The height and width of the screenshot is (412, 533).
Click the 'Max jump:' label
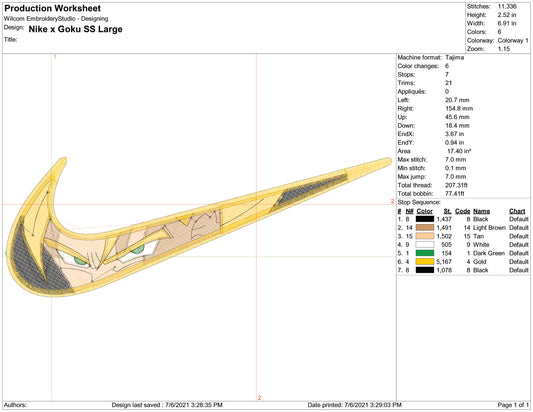pyautogui.click(x=412, y=176)
